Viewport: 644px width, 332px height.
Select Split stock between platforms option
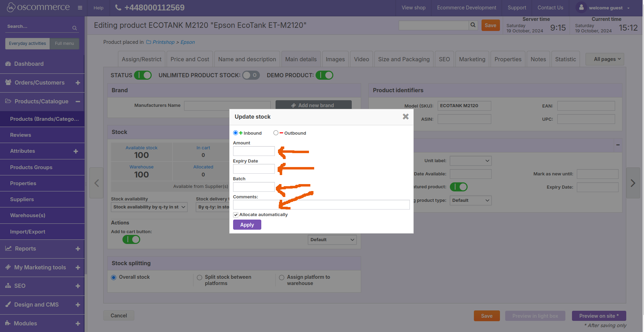[199, 277]
